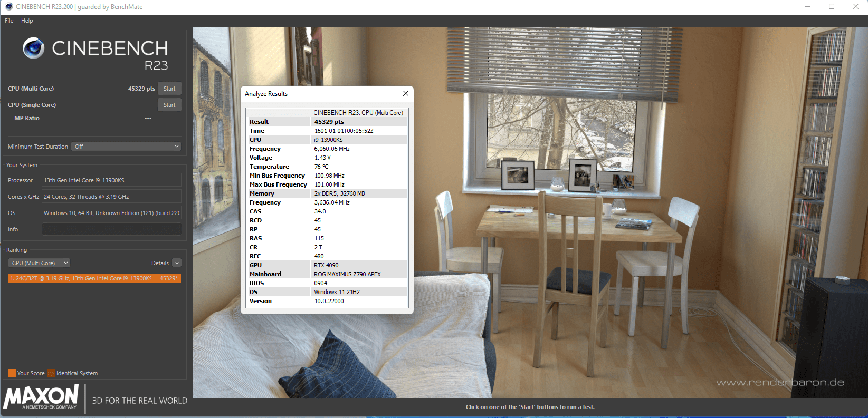Click the Mainboard value ROG MAXIMUS Z790 APEX

click(348, 274)
